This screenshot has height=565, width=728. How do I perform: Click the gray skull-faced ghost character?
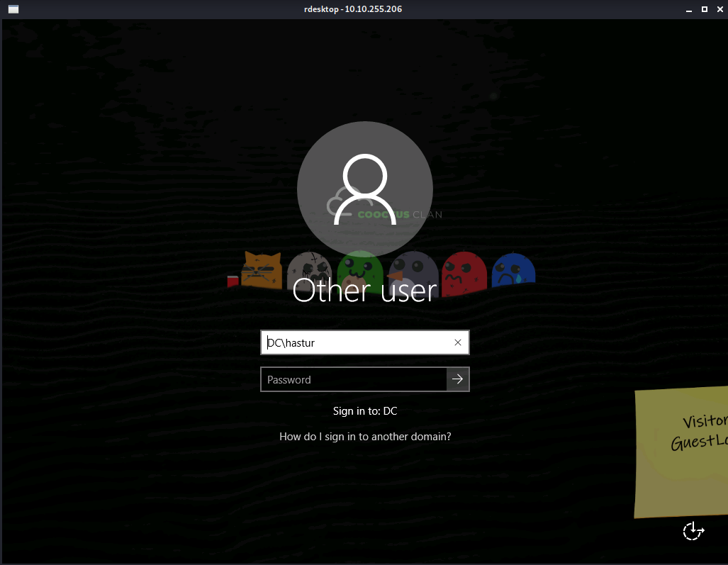click(310, 268)
